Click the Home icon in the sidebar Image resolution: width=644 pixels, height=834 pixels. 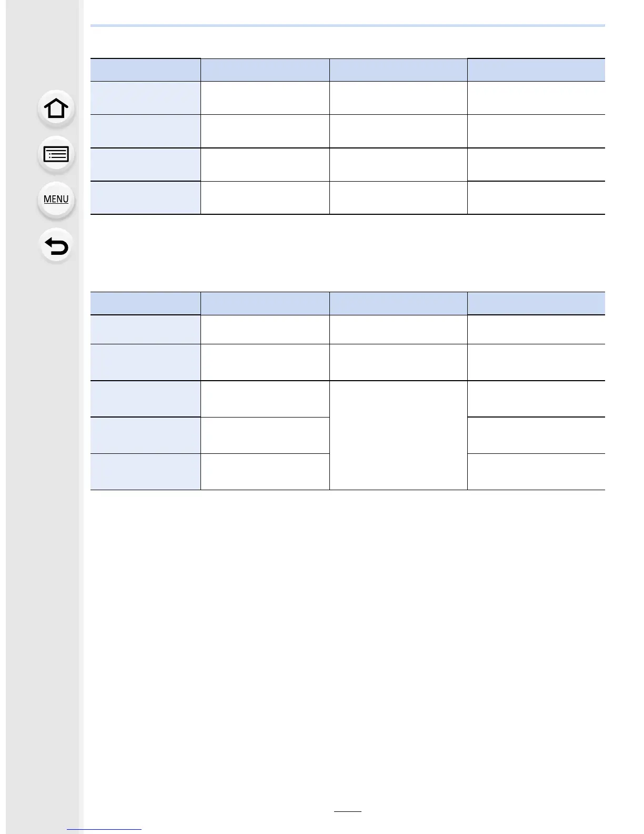click(x=56, y=109)
